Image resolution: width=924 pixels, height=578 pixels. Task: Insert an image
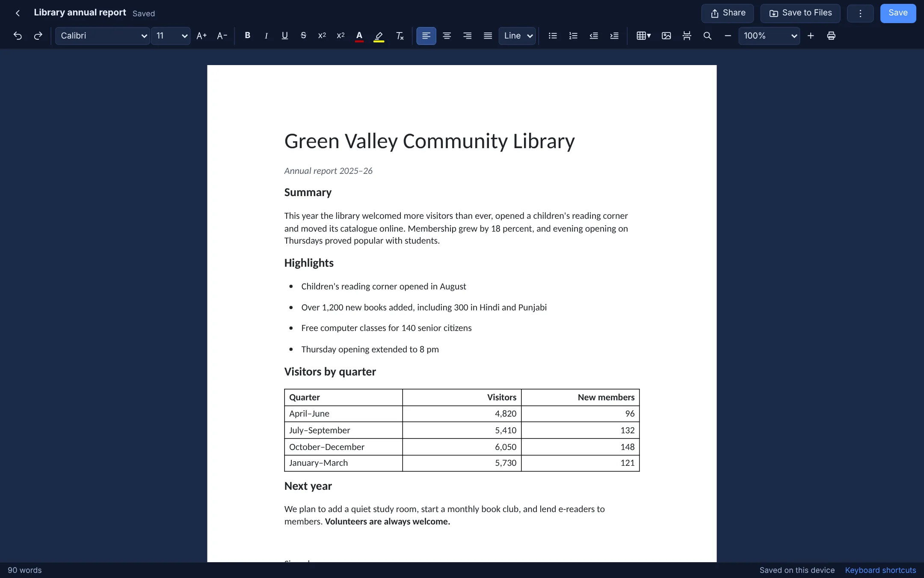(666, 36)
